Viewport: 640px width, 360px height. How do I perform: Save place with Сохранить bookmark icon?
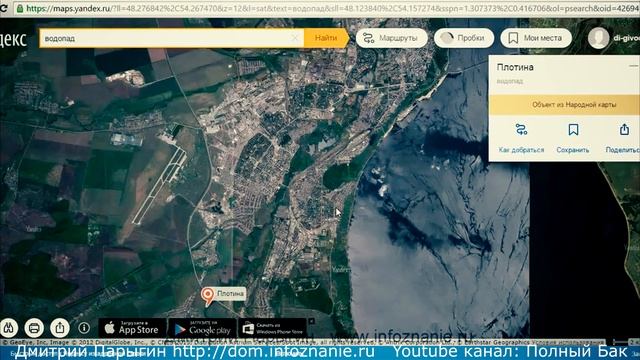pyautogui.click(x=573, y=130)
